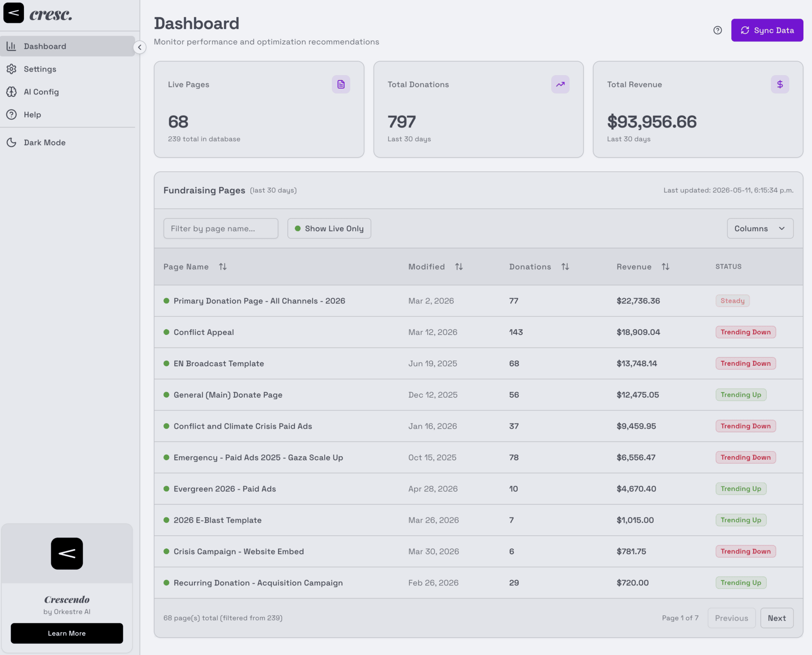Click the Learn More button

[67, 633]
